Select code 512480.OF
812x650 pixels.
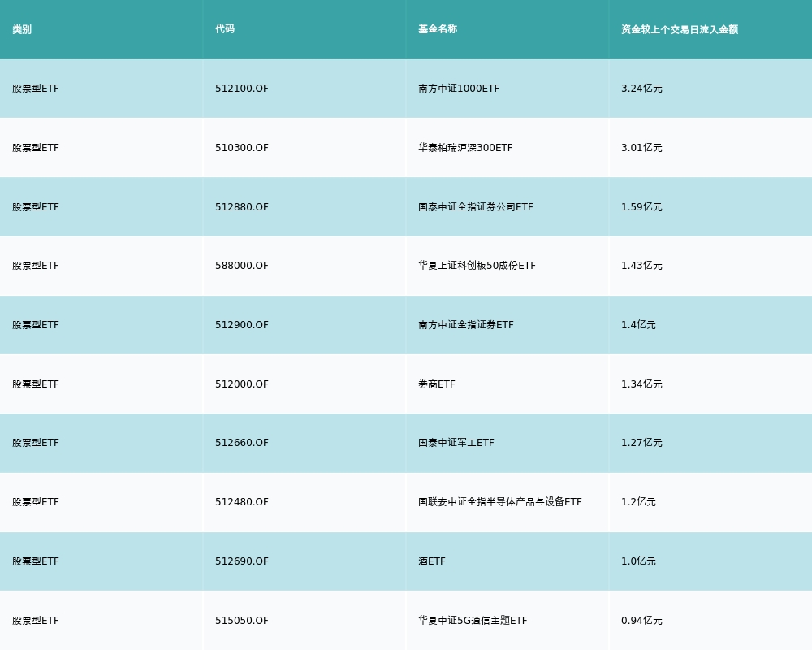pyautogui.click(x=242, y=502)
